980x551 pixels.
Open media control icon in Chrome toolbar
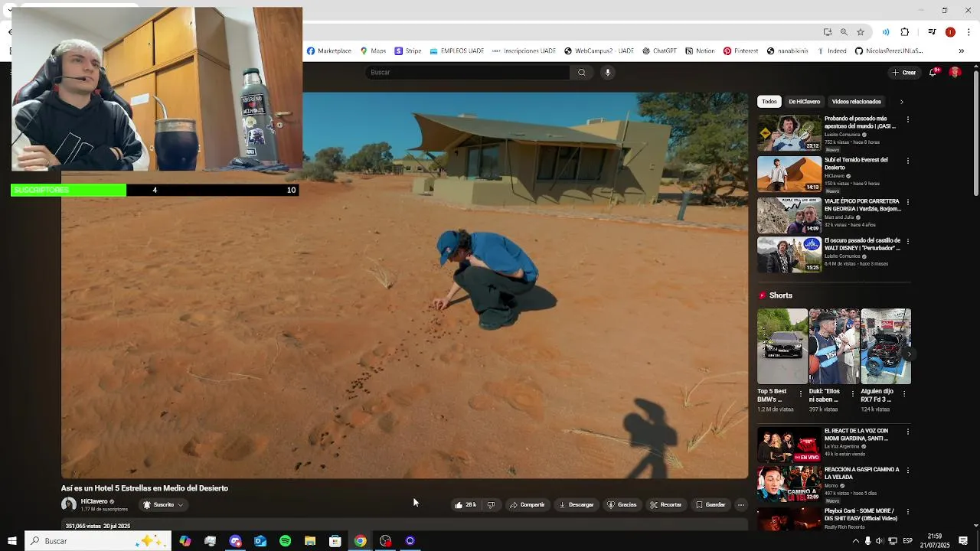(x=932, y=32)
